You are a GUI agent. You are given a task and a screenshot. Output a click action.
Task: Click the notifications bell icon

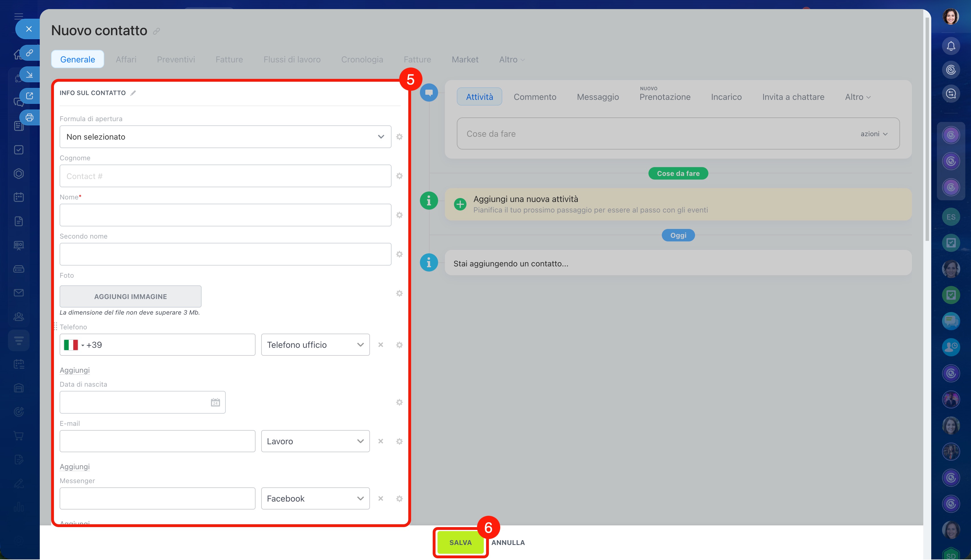[951, 46]
